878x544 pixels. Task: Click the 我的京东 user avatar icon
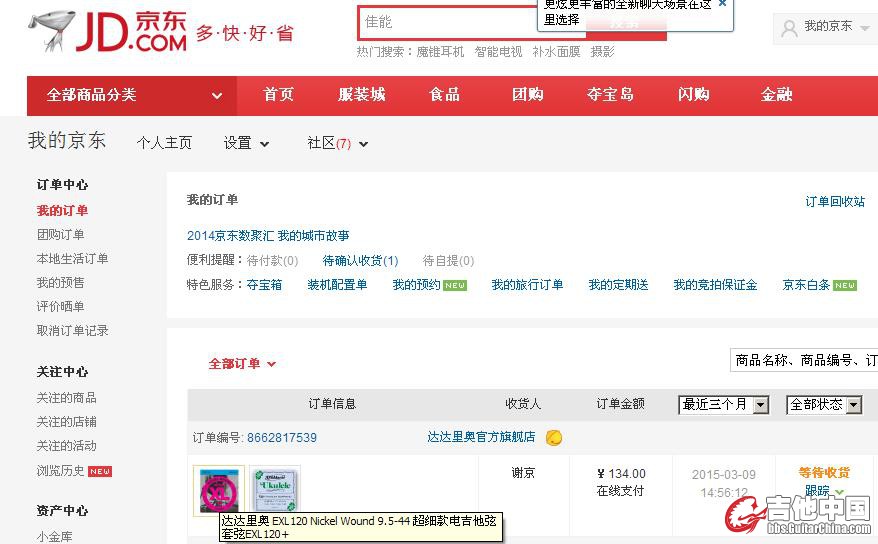[x=789, y=28]
